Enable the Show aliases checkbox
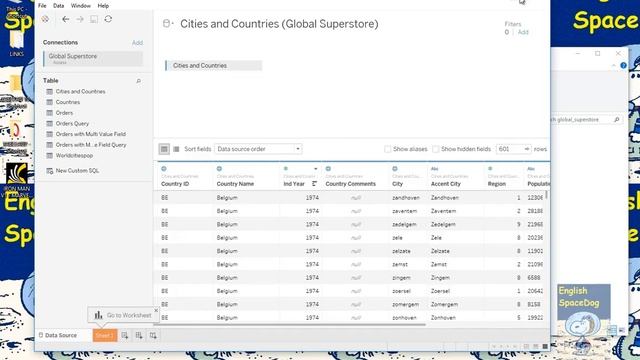This screenshot has height=360, width=640. (388, 149)
